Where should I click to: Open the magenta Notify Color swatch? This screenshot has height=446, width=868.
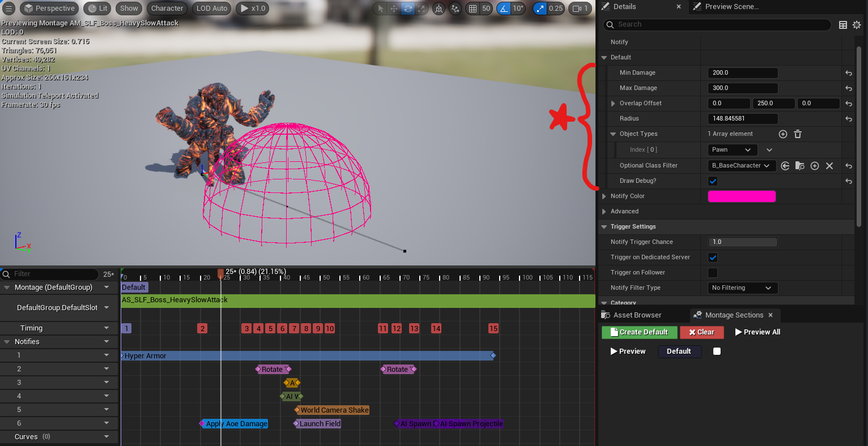tap(742, 196)
